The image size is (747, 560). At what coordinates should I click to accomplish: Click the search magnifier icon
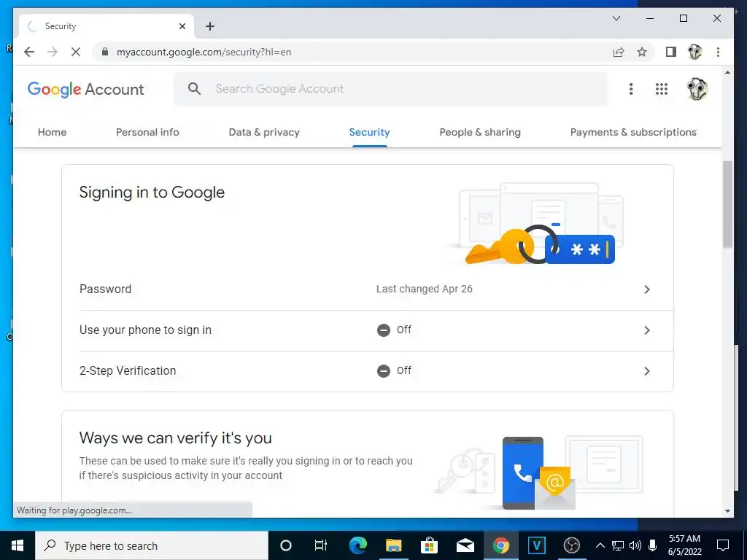coord(194,88)
